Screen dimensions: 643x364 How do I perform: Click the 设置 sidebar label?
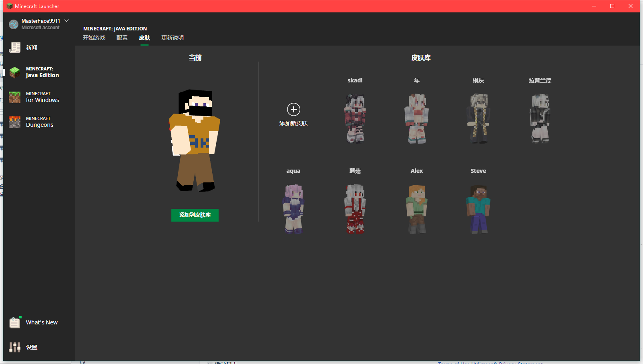point(32,347)
